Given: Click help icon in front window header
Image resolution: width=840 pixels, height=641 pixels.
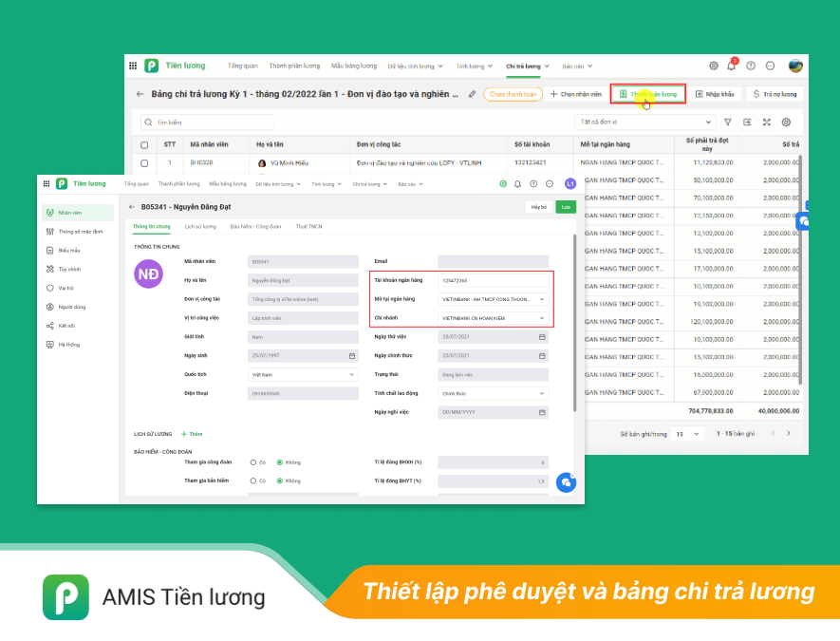Looking at the screenshot, I should click(533, 184).
